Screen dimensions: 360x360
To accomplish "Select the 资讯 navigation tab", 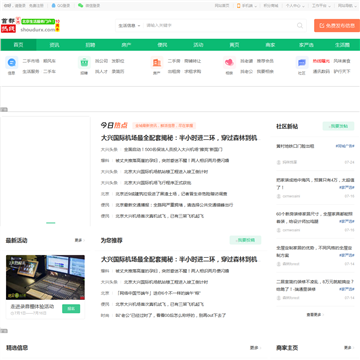I will tap(54, 45).
